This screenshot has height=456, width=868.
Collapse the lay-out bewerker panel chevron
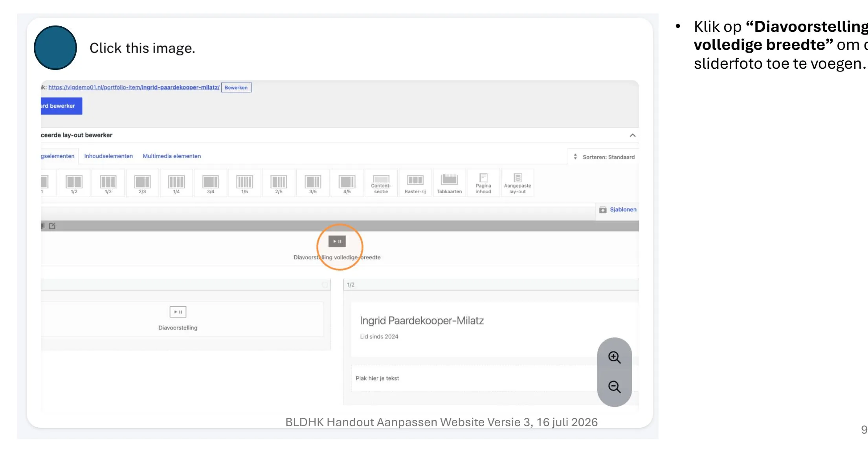coord(632,135)
